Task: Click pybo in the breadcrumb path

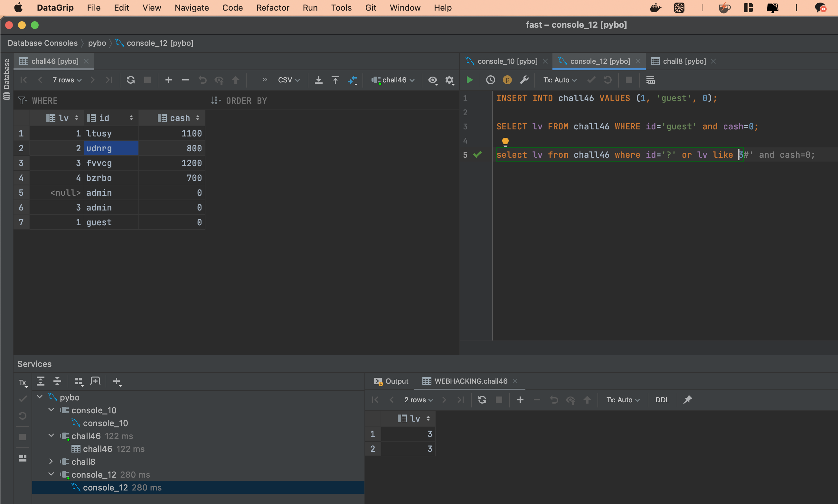Action: pos(97,43)
